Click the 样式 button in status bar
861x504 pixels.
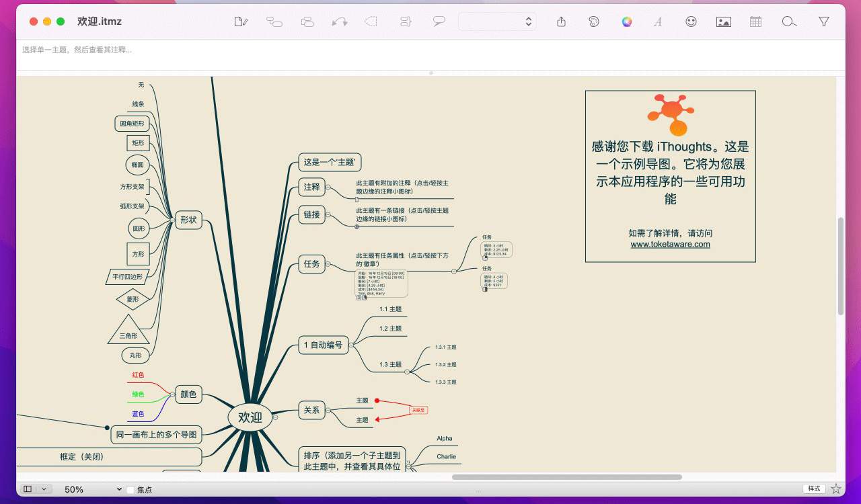(x=814, y=489)
